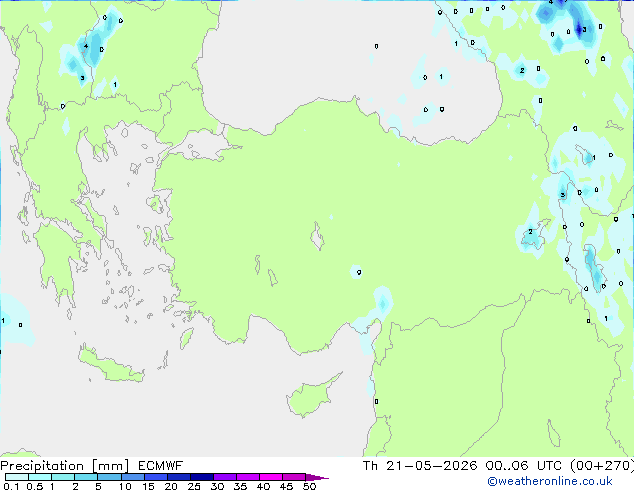Click the island of Crete on map
Viewport: 634px width, 490px height.
110,365
